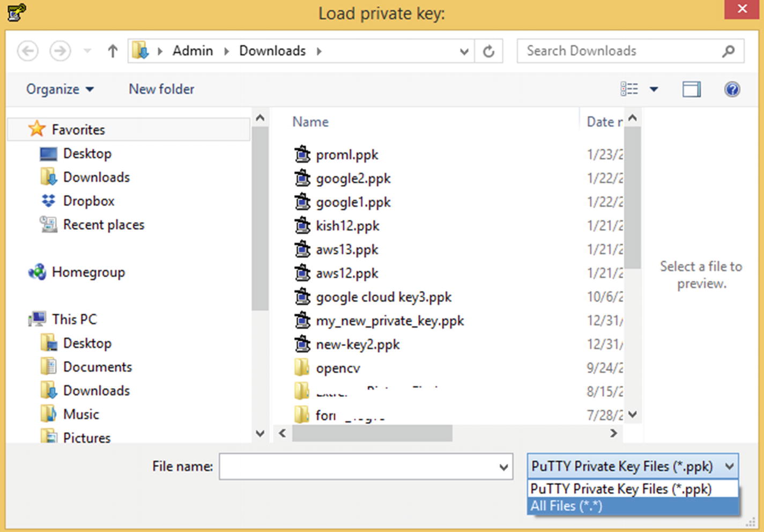Click the Admin breadcrumb segment
764x532 pixels.
pyautogui.click(x=192, y=51)
